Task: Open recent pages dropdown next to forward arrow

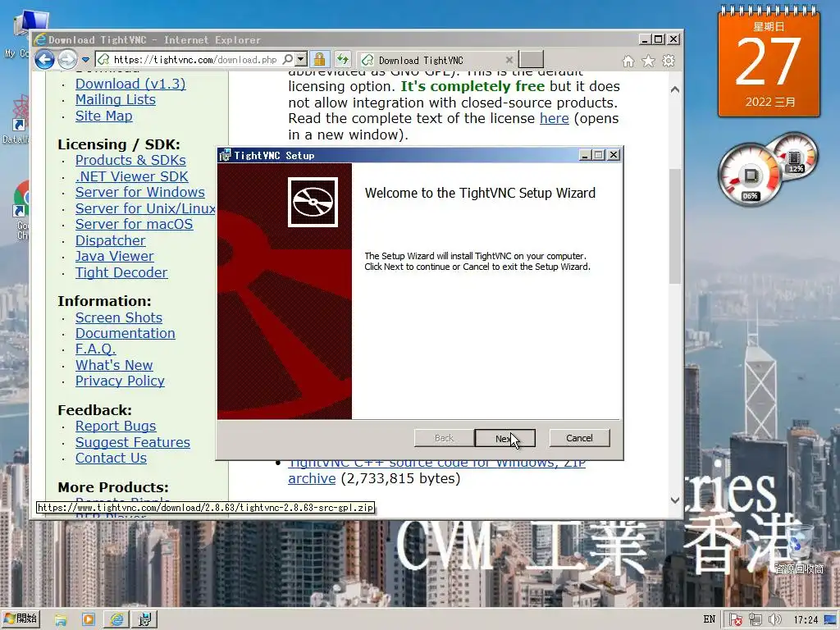Action: [x=85, y=59]
